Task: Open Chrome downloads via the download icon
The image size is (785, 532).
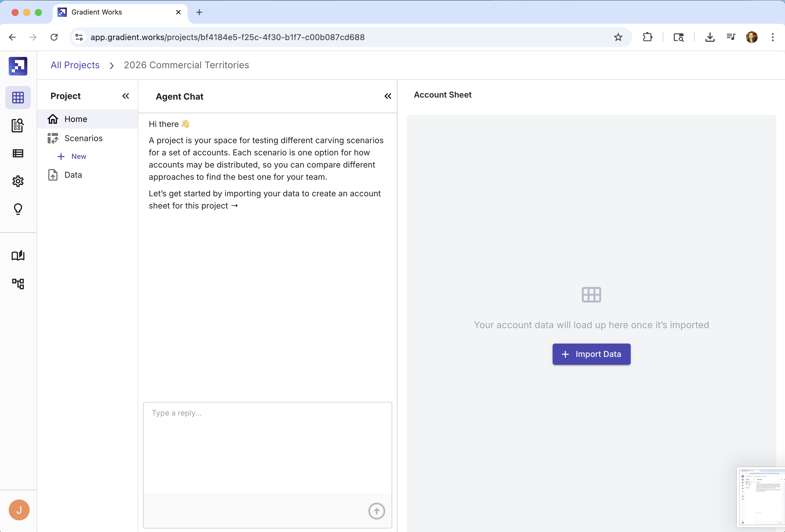Action: 710,37
